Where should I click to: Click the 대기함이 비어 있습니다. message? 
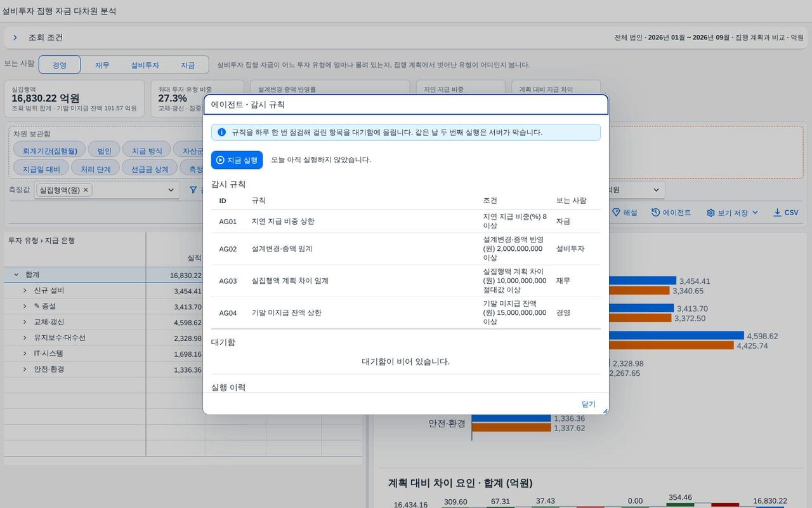(406, 362)
